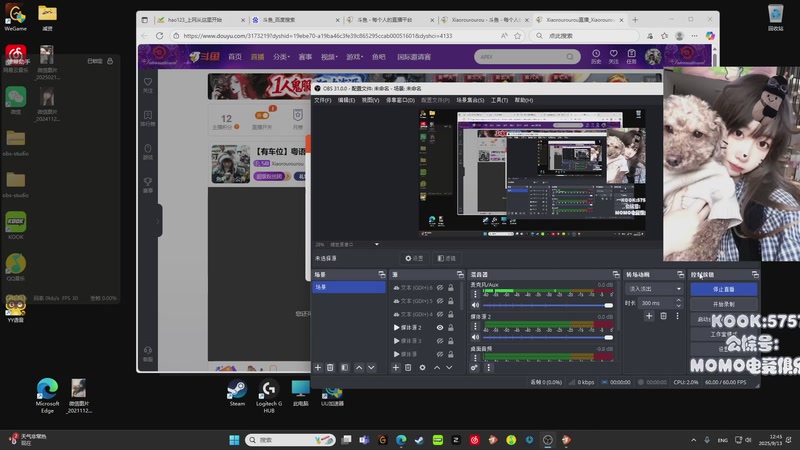Show the 媒体源 3 source
This screenshot has width=800, height=450.
click(x=440, y=341)
